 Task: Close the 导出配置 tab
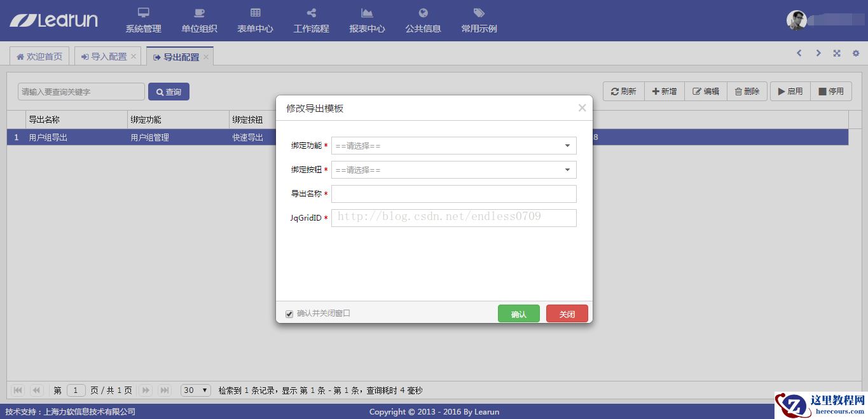click(206, 57)
